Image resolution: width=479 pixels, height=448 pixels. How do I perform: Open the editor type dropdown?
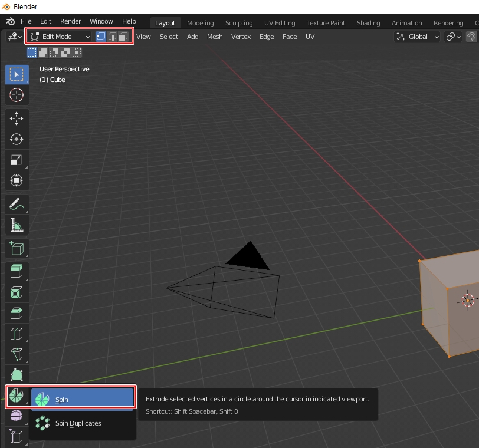(15, 37)
